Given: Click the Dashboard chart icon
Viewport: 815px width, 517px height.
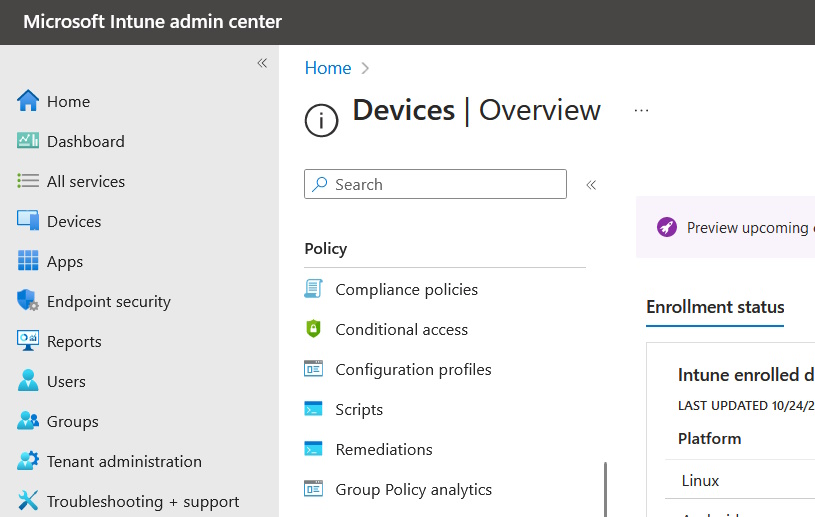Looking at the screenshot, I should coord(28,141).
